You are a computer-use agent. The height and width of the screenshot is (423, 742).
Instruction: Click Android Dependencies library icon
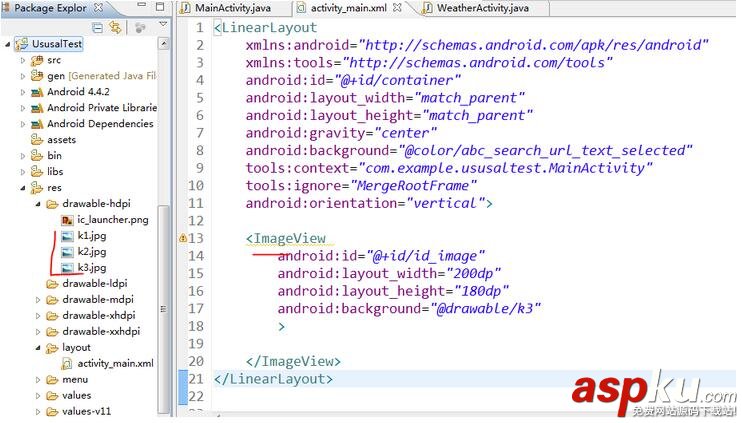pos(37,124)
